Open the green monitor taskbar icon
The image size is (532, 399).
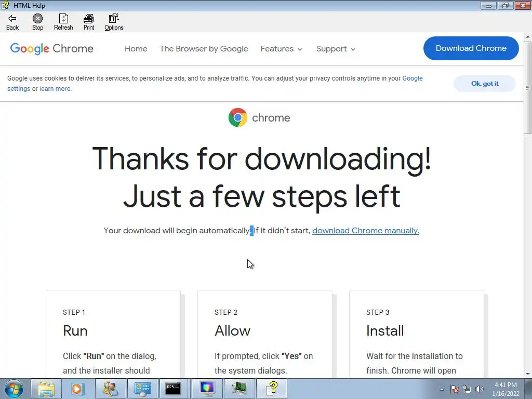(x=239, y=389)
